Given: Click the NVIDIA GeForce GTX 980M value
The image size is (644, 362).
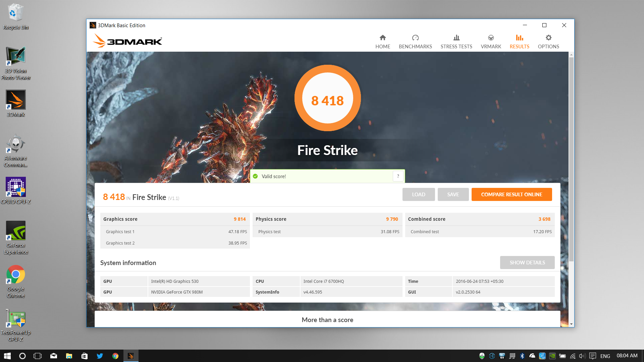Looking at the screenshot, I should click(177, 292).
